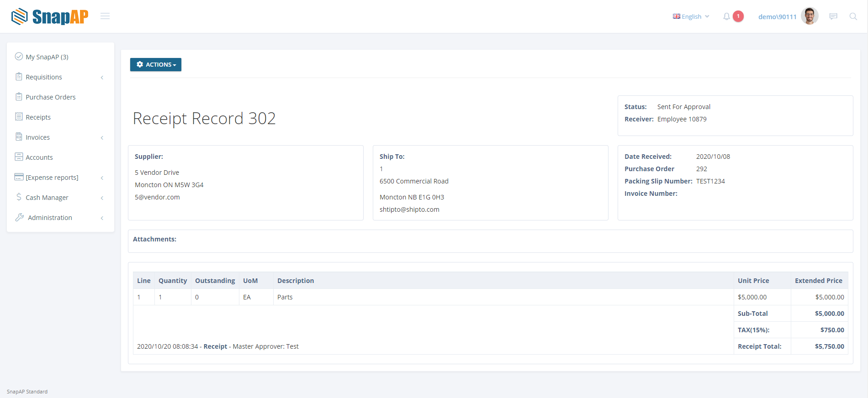Click the Purchase Orders clipboard icon

(19, 97)
